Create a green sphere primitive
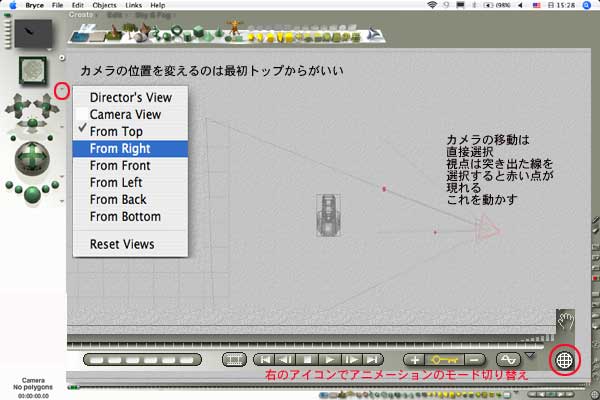The width and height of the screenshot is (600, 400). (x=167, y=36)
